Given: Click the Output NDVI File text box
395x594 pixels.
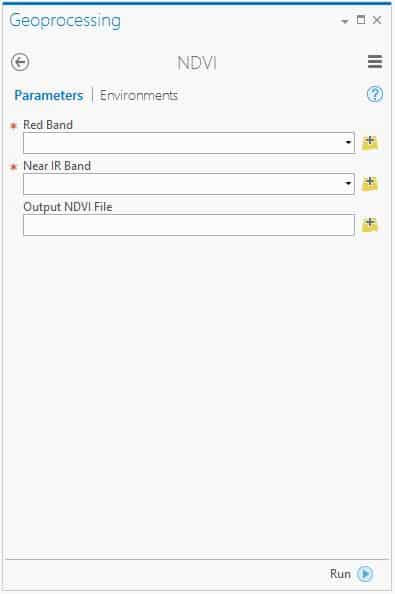Looking at the screenshot, I should click(x=189, y=225).
